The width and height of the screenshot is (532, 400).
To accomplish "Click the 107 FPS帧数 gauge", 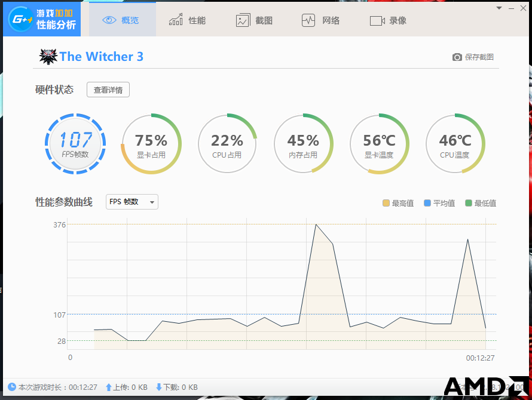I will [75, 144].
